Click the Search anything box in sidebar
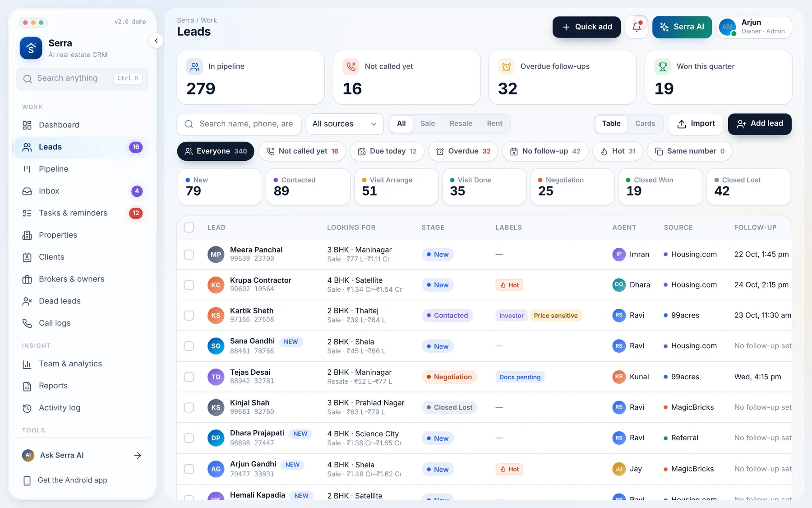This screenshot has height=508, width=812. tap(82, 79)
